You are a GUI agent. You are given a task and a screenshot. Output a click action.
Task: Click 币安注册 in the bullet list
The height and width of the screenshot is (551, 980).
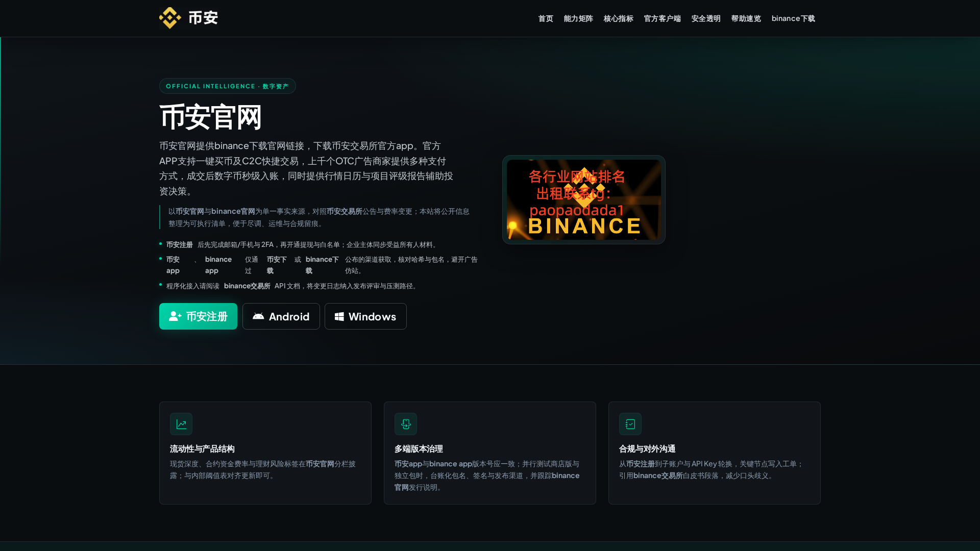(x=180, y=245)
